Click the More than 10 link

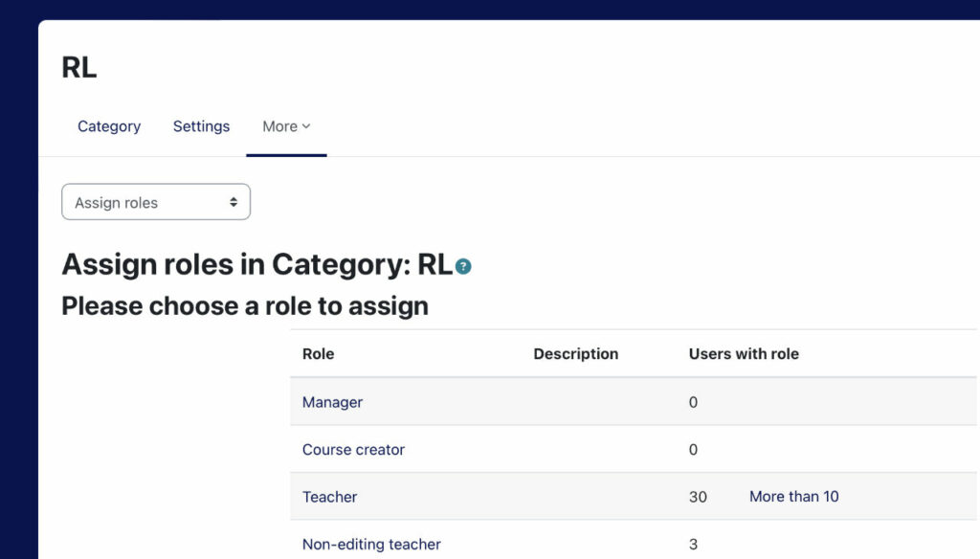click(x=793, y=496)
